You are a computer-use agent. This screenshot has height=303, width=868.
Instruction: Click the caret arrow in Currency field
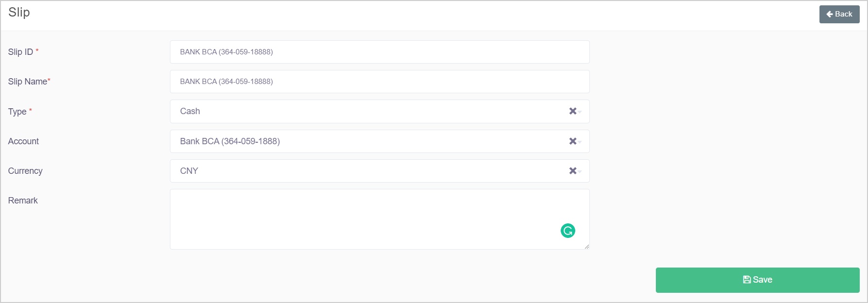pos(580,172)
